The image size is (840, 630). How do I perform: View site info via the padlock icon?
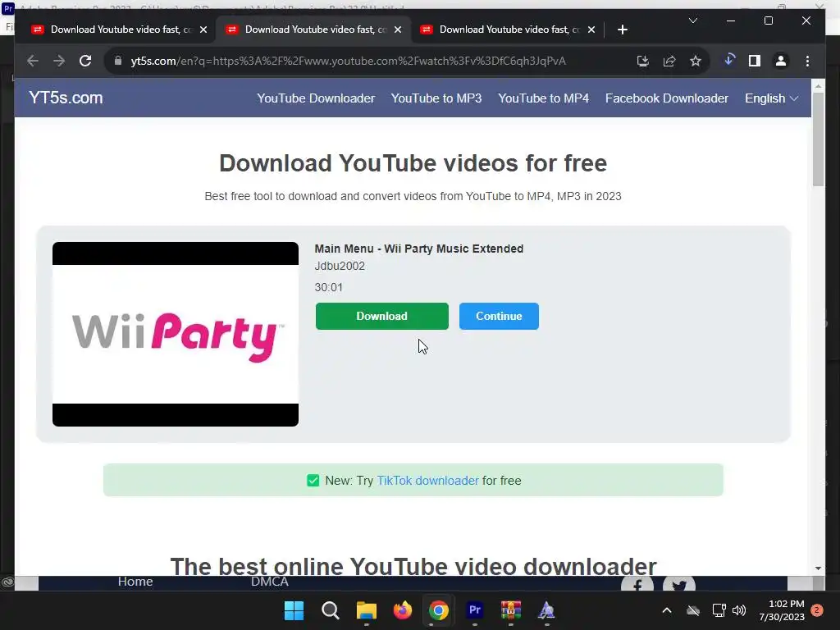coord(118,61)
